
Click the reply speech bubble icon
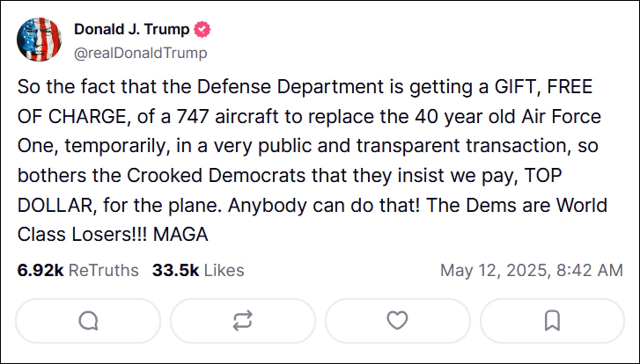88,320
